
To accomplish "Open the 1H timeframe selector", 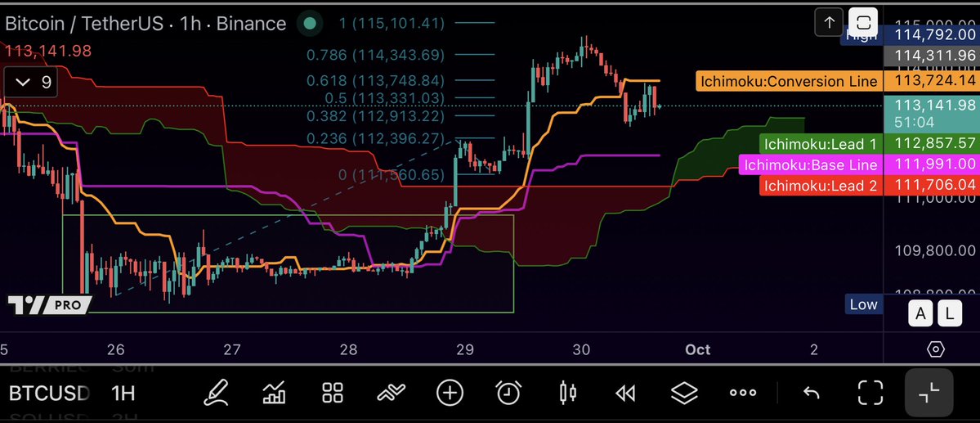I will [x=123, y=393].
